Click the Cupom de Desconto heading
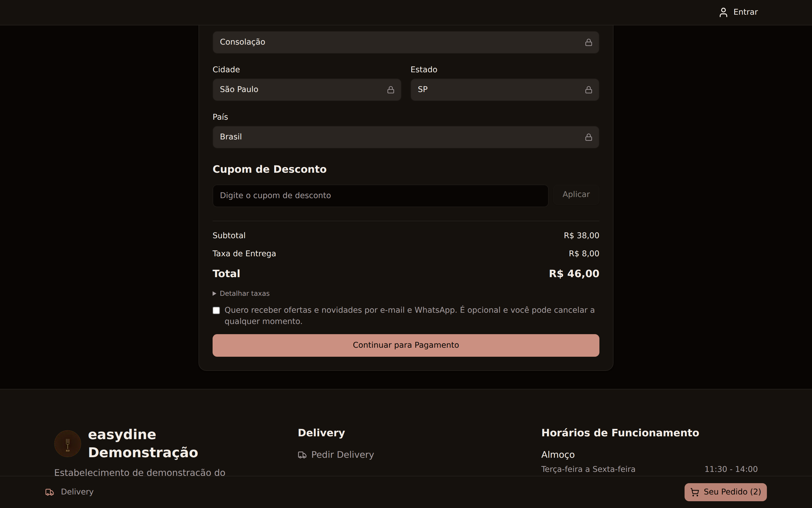This screenshot has height=508, width=812. (270, 169)
